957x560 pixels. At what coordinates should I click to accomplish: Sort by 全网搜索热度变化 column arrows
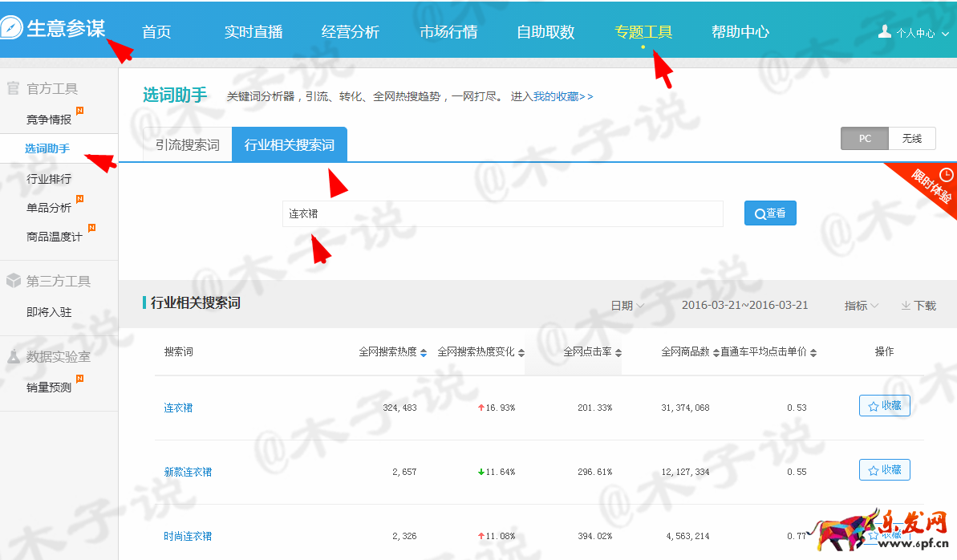[521, 352]
